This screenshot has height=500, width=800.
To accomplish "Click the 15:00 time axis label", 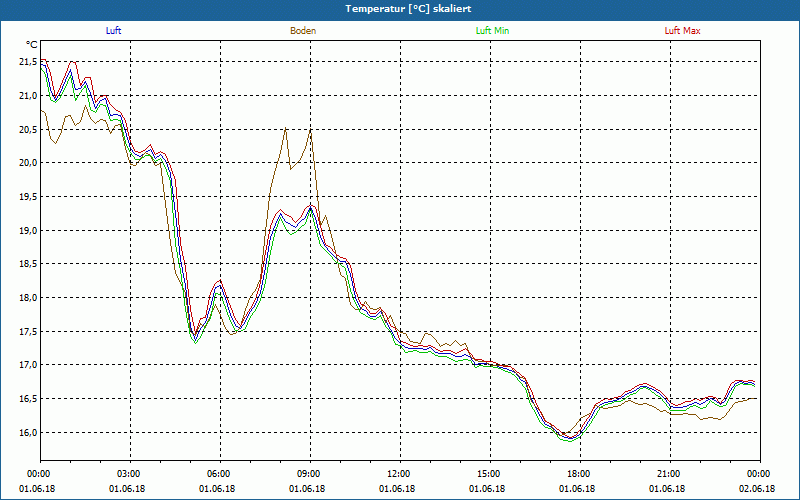I will tap(490, 474).
